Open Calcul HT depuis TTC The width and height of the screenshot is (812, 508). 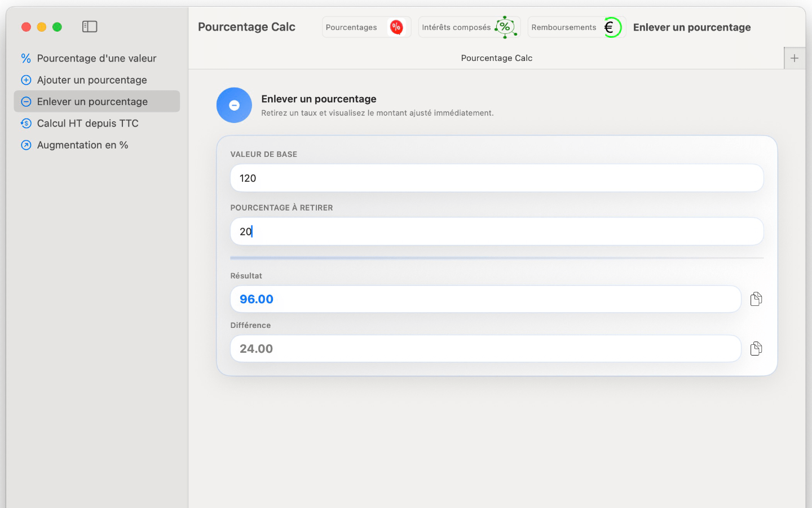[x=87, y=123]
